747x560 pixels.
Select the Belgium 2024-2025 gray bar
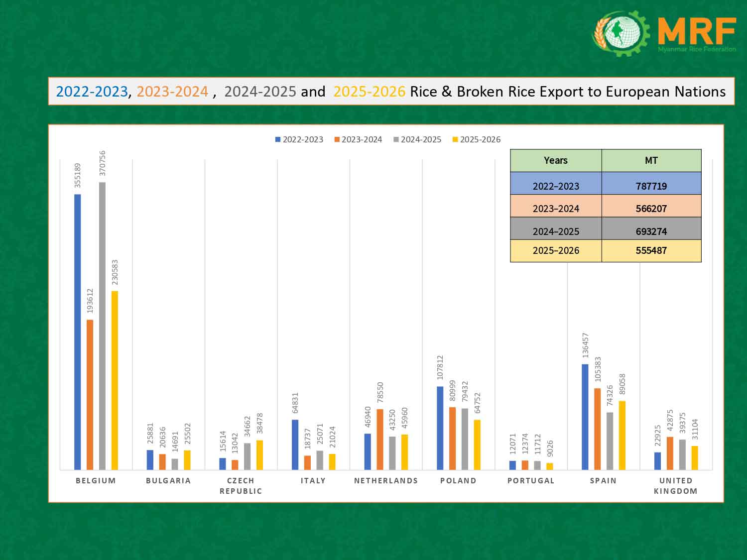point(103,326)
